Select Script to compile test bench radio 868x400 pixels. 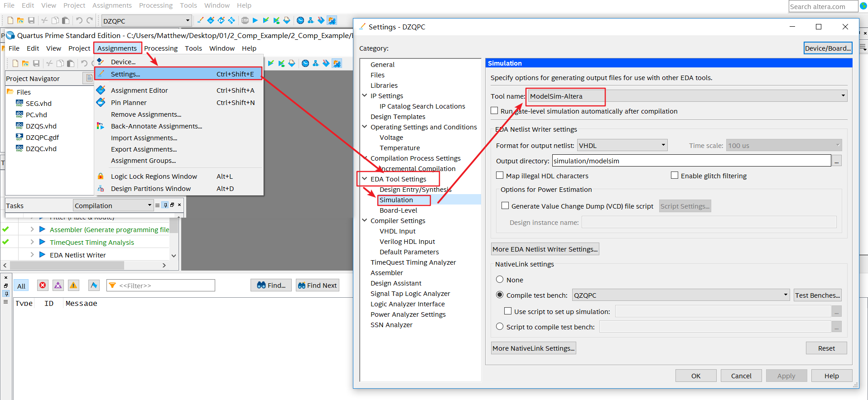[x=500, y=326]
